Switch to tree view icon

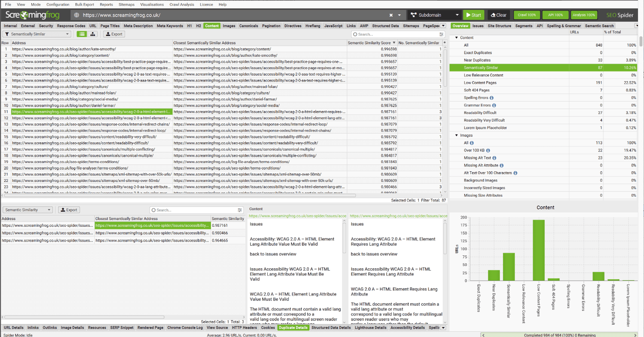coord(93,34)
